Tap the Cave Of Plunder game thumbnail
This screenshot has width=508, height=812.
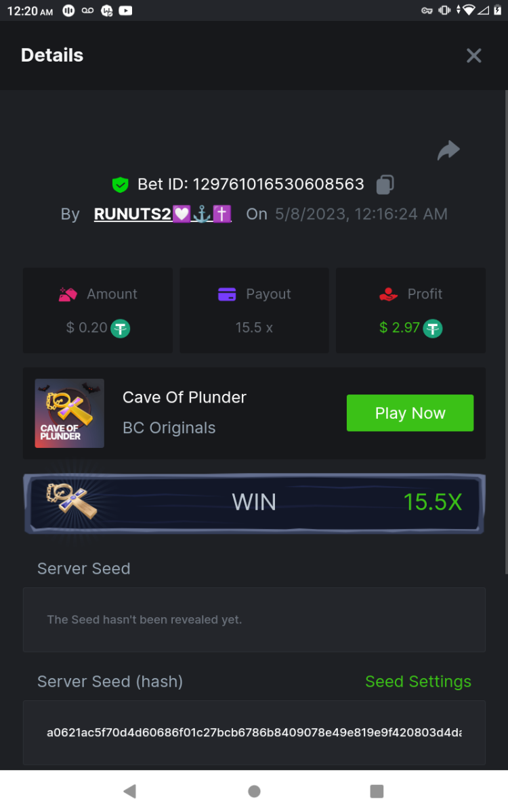[70, 413]
